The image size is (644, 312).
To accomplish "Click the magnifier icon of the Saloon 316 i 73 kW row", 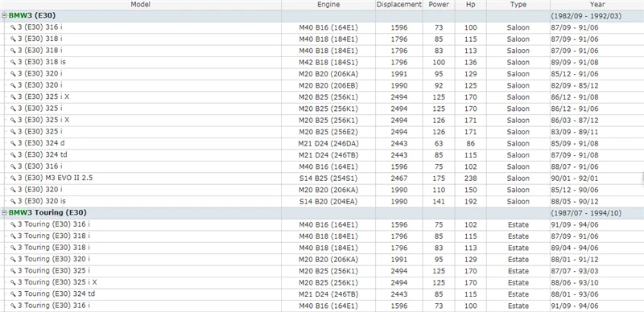I will click(13, 27).
